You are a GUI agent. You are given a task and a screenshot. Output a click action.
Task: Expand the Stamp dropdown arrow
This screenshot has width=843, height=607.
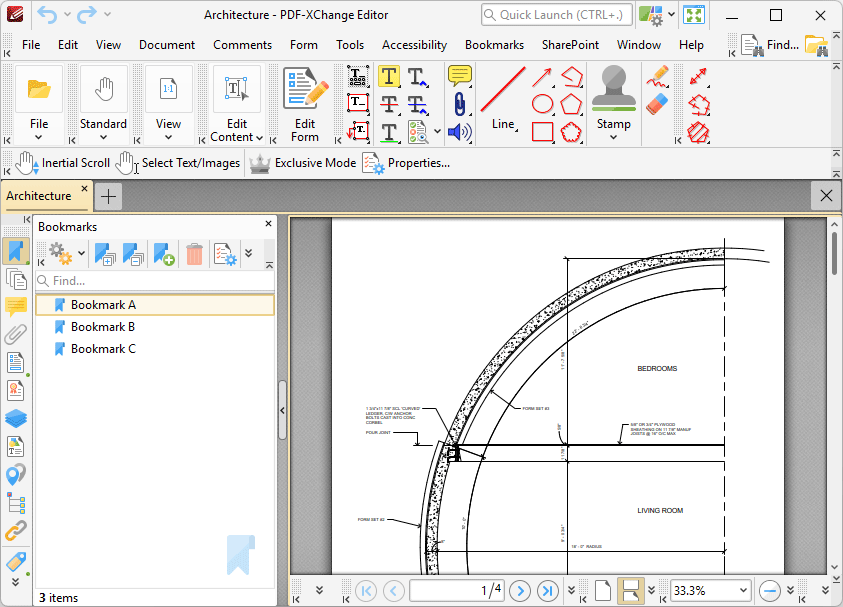613,137
